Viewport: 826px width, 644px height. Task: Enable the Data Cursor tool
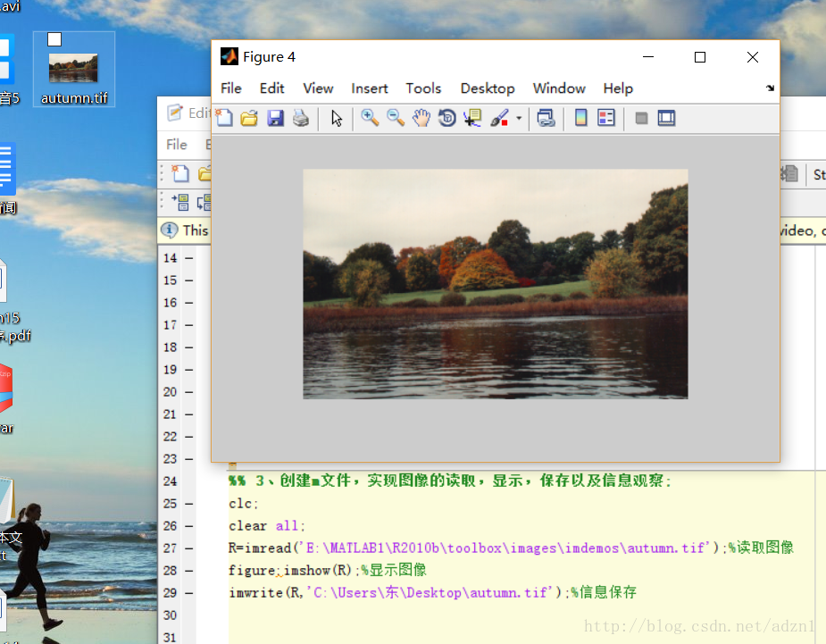coord(472,118)
